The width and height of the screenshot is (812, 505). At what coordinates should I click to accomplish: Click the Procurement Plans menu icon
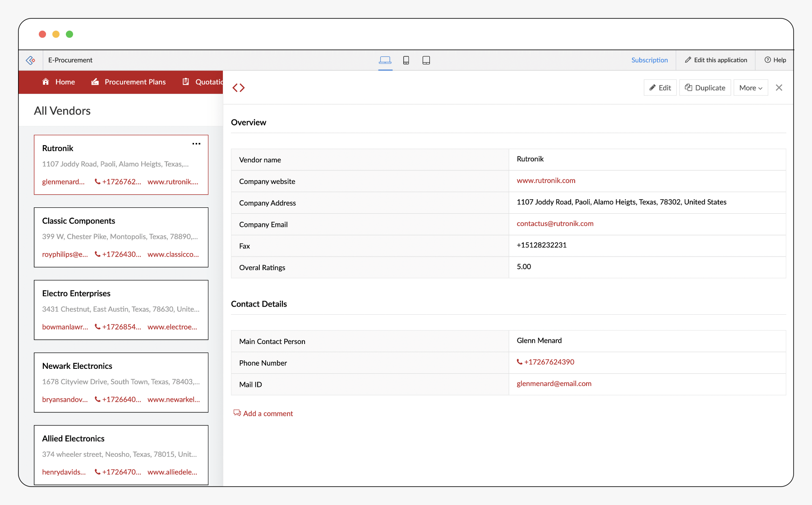coord(95,82)
